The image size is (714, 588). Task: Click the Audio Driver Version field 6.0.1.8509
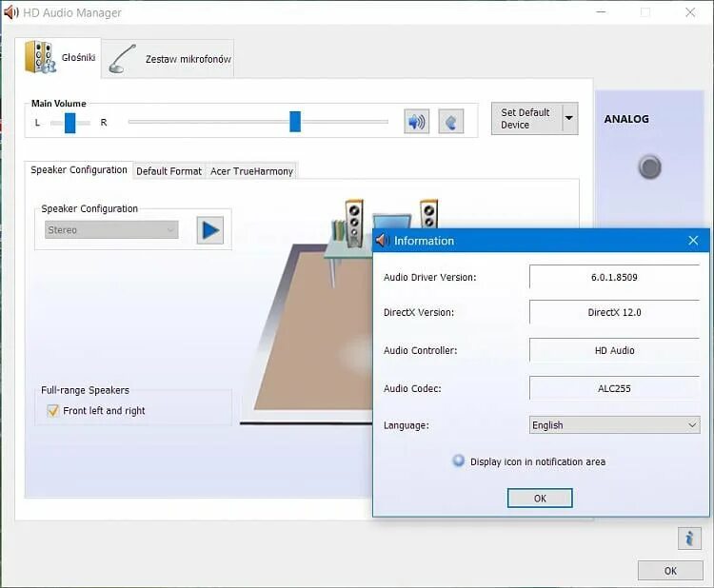pyautogui.click(x=614, y=277)
